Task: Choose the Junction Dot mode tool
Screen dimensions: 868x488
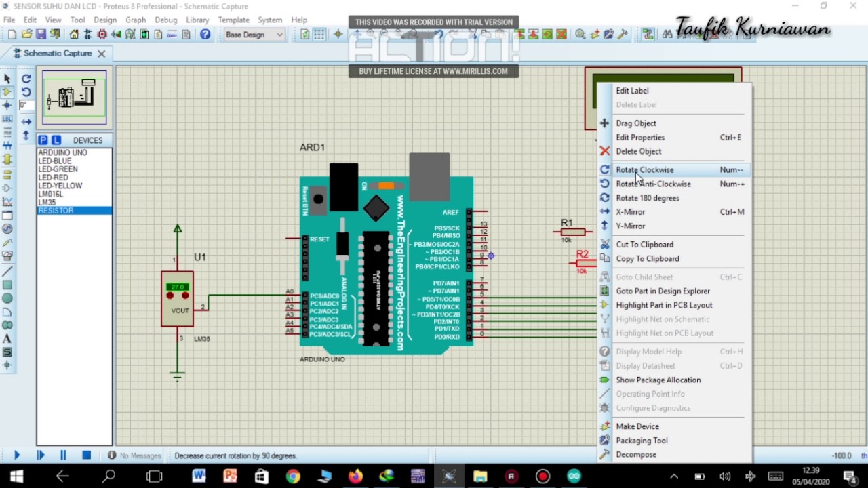Action: coord(7,105)
